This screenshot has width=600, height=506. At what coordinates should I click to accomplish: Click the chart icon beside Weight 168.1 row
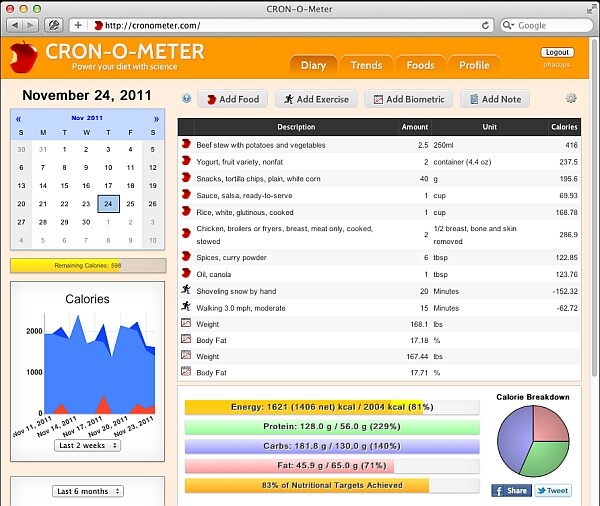(186, 323)
